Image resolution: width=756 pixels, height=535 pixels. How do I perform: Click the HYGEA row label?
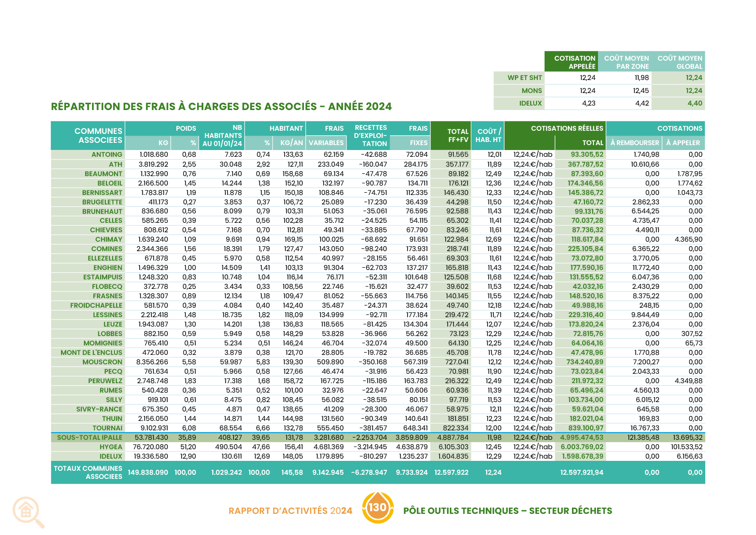tap(111, 447)
